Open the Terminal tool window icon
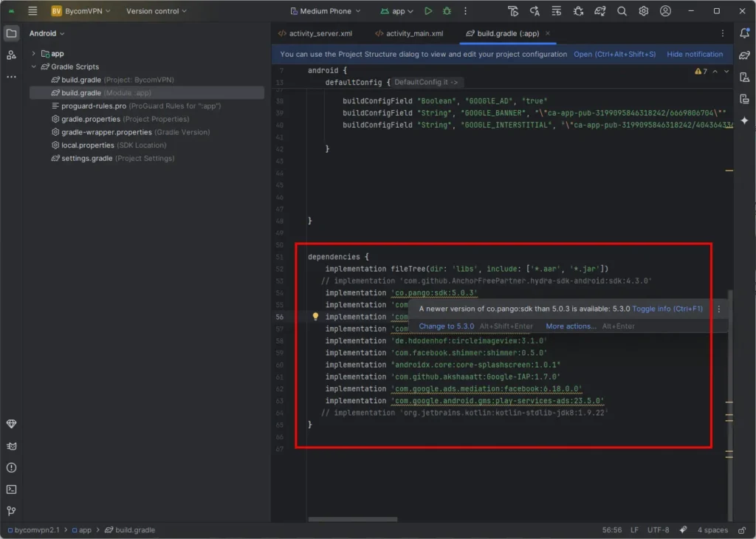 [x=11, y=490]
